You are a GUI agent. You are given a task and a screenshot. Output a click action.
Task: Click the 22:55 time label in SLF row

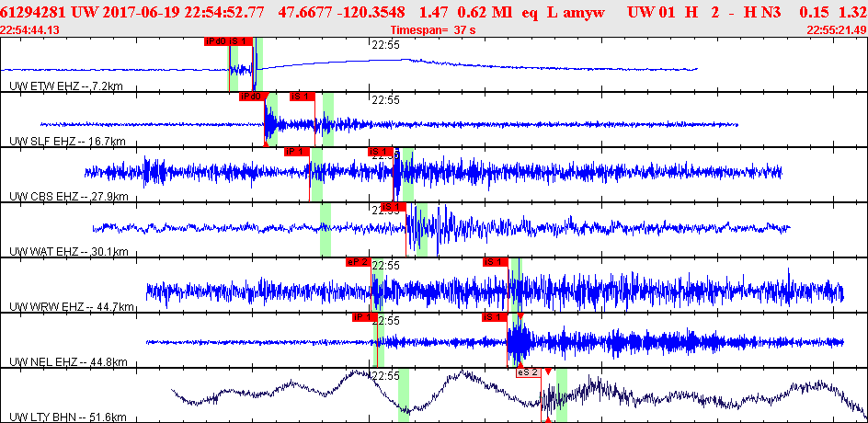[x=385, y=100]
